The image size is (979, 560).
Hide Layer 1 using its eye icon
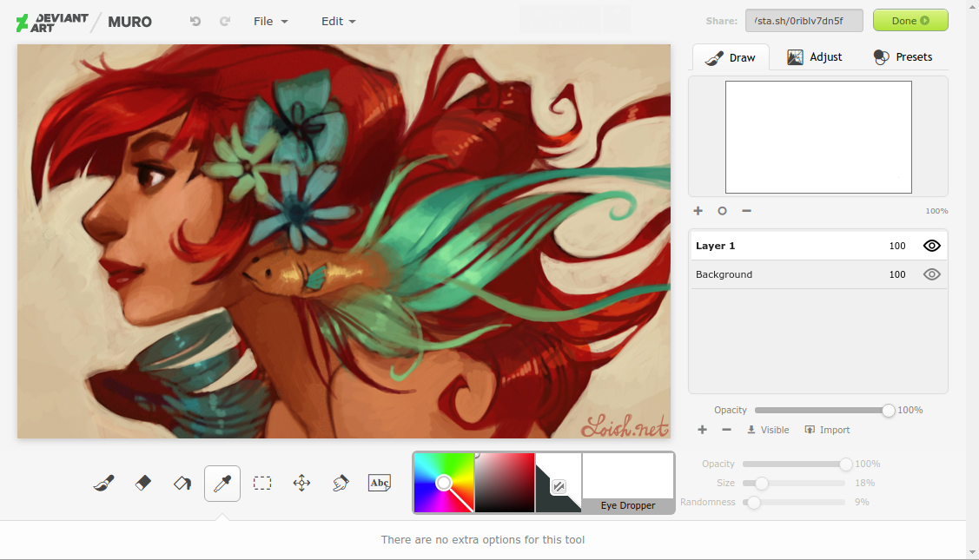point(931,246)
